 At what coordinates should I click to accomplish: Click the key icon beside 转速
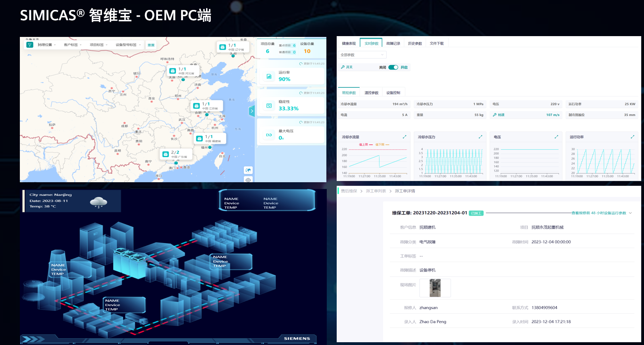[494, 115]
